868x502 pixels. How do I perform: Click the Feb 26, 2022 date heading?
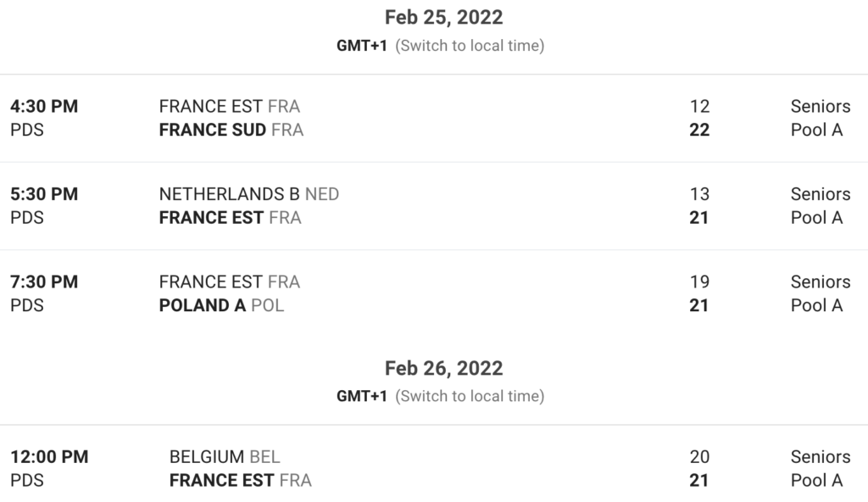(x=444, y=368)
